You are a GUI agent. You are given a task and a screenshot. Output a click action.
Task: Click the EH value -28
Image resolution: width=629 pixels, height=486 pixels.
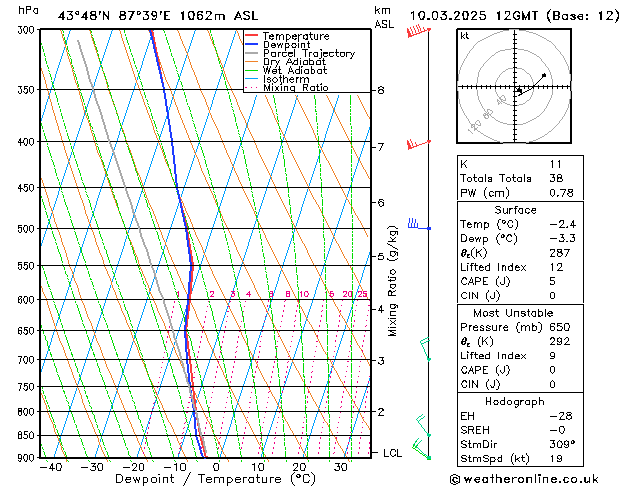point(561,416)
